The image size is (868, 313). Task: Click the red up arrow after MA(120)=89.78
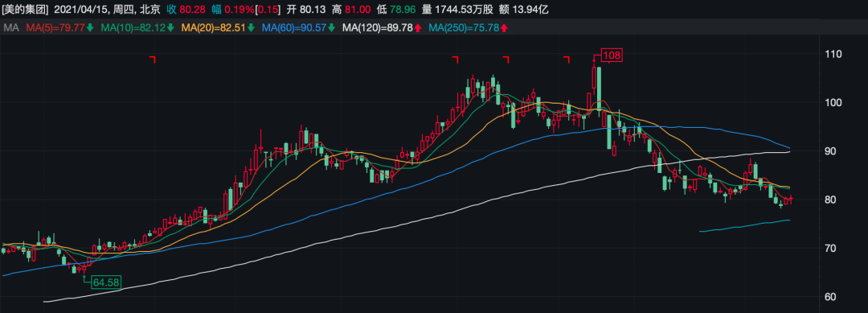click(x=417, y=27)
